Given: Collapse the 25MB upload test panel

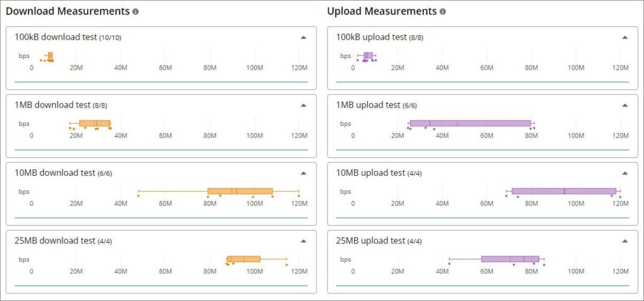Looking at the screenshot, I should pos(625,241).
